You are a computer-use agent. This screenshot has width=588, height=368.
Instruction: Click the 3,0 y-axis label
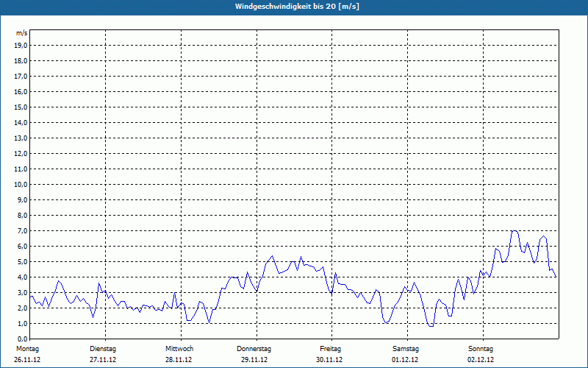pos(22,292)
